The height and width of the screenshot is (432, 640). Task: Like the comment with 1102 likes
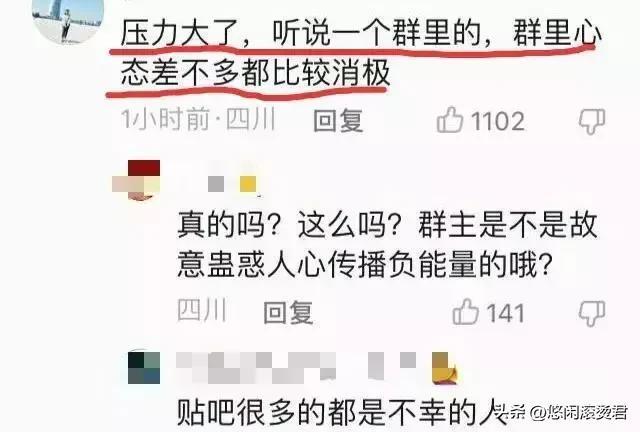[x=450, y=120]
